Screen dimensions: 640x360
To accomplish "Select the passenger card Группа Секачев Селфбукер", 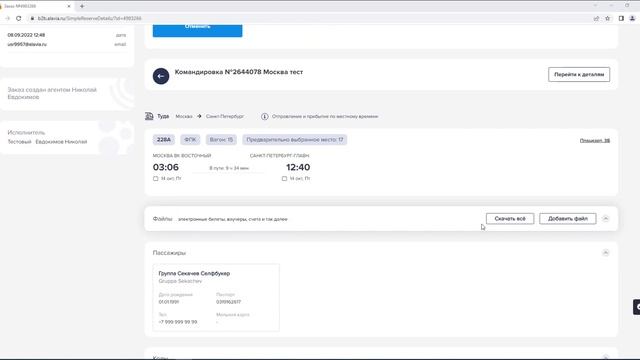I will coord(216,297).
